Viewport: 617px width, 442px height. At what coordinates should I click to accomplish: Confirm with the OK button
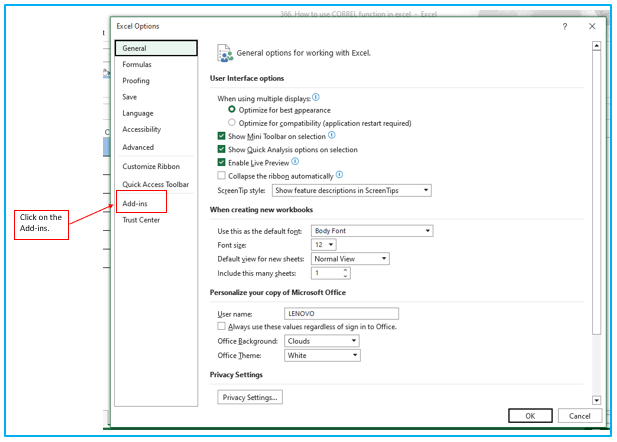pyautogui.click(x=530, y=416)
